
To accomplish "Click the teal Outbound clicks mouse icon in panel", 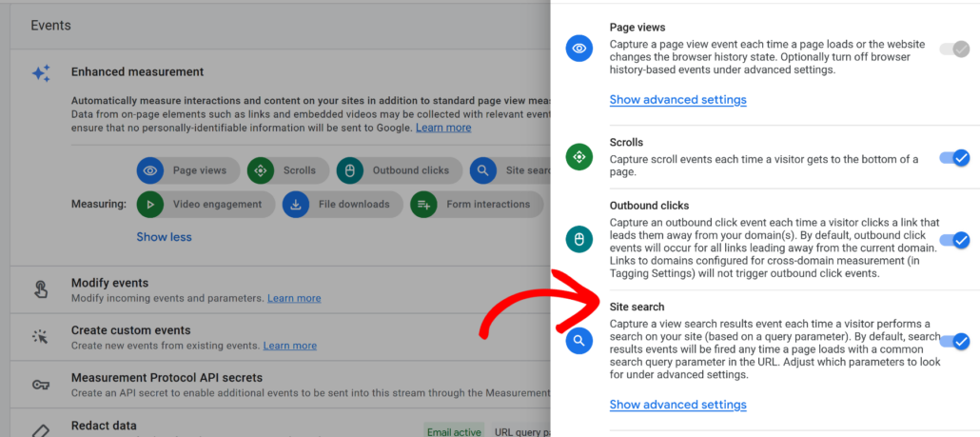I will [579, 239].
